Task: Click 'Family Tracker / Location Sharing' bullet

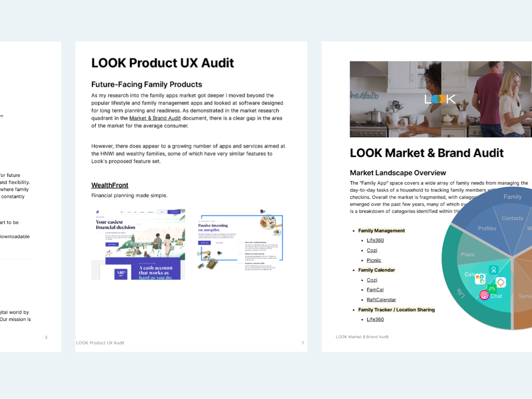Action: 396,310
